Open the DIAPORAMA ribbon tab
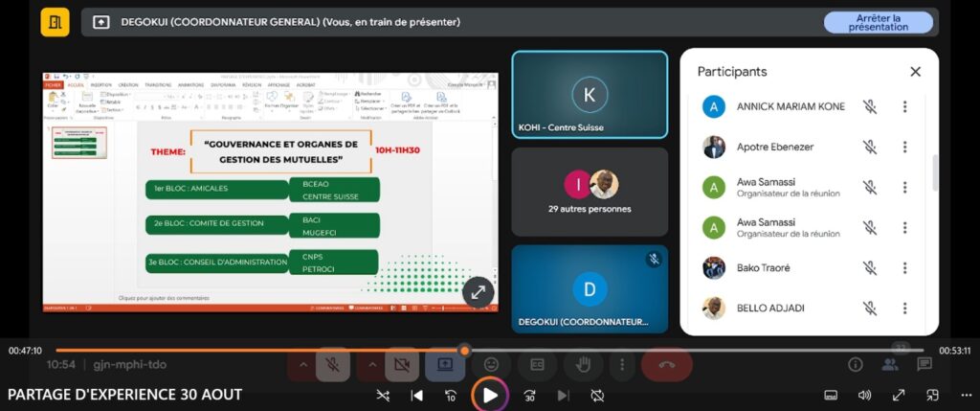The image size is (980, 411). 223,84
